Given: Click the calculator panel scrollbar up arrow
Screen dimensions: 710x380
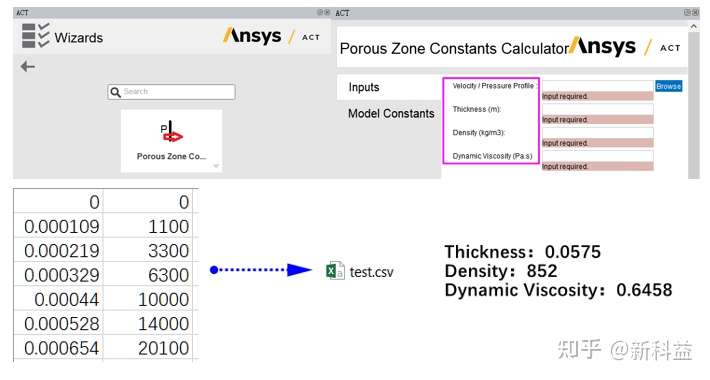Looking at the screenshot, I should point(693,26).
